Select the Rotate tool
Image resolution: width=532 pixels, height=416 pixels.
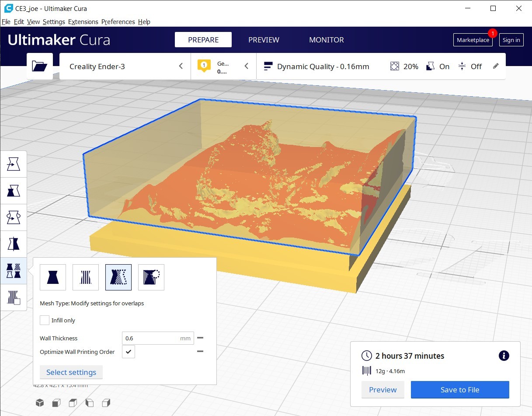click(14, 217)
